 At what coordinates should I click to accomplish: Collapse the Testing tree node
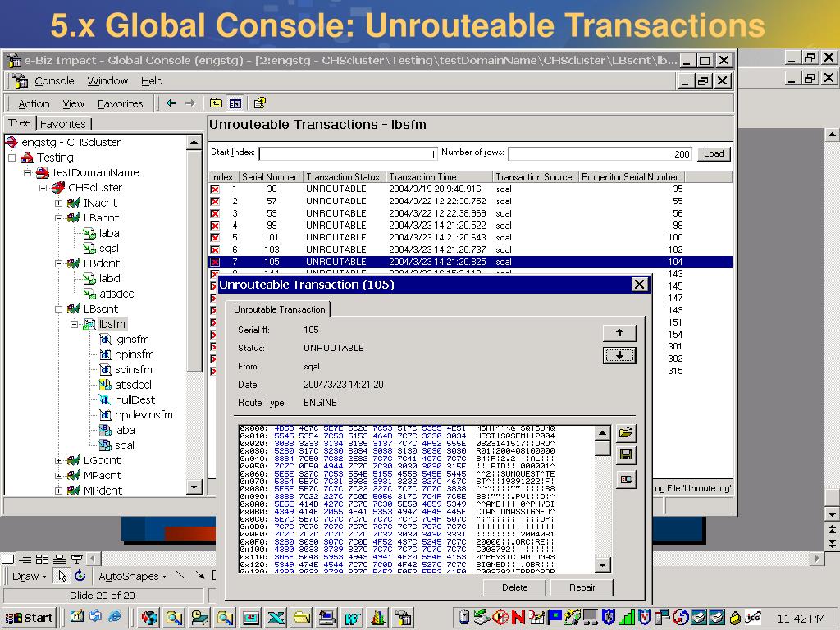pyautogui.click(x=11, y=157)
